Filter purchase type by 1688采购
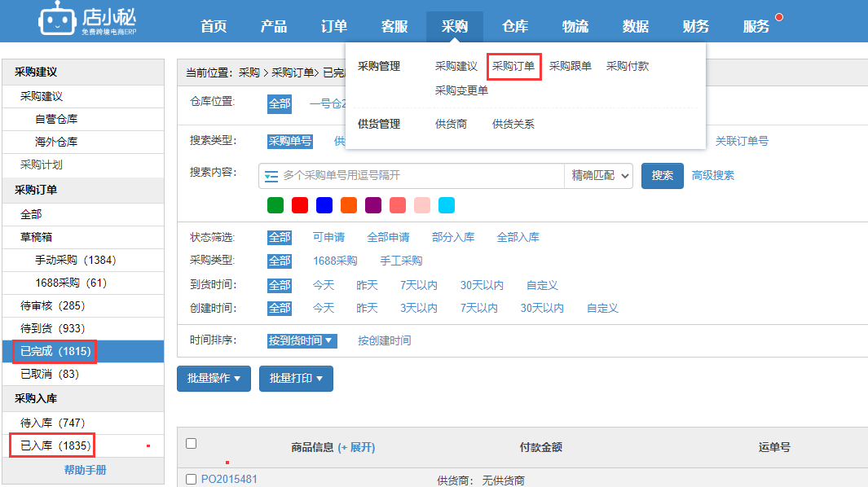This screenshot has width=868, height=487. (335, 261)
